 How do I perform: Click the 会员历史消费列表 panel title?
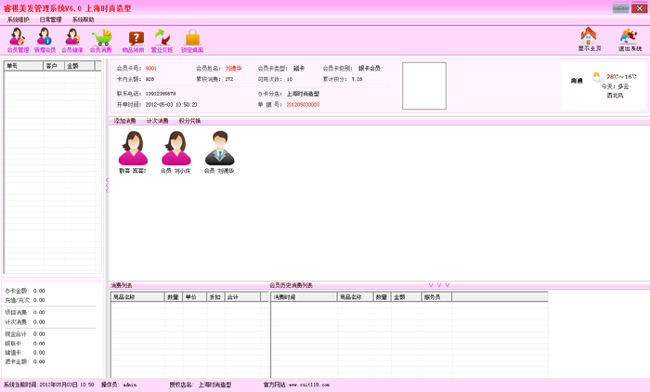click(x=291, y=286)
